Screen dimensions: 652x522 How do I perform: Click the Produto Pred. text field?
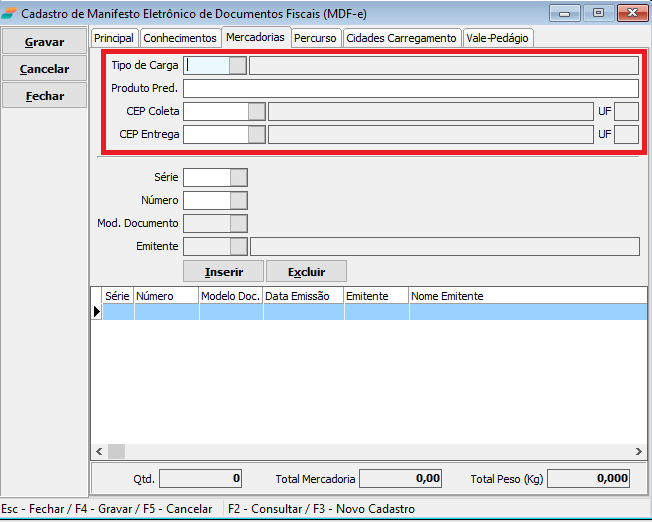(x=410, y=88)
